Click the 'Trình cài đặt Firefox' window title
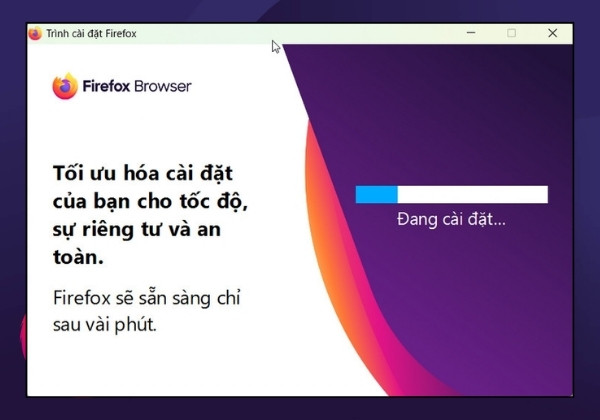600x420 pixels. [91, 34]
